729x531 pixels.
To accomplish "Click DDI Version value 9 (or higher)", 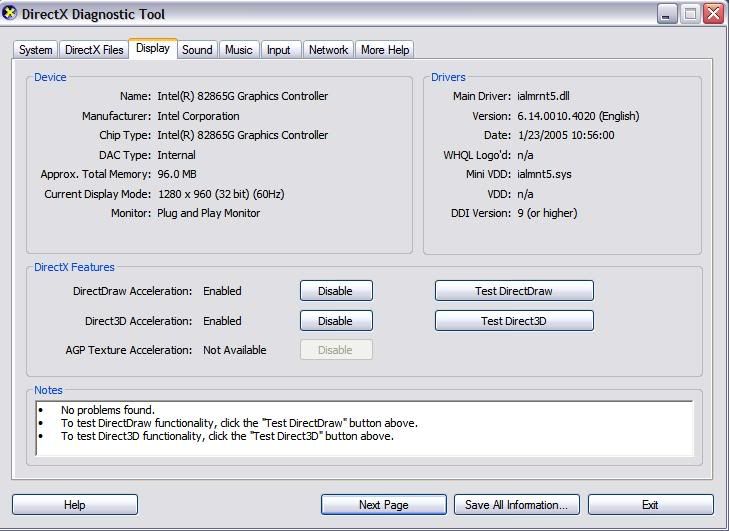I will (547, 213).
